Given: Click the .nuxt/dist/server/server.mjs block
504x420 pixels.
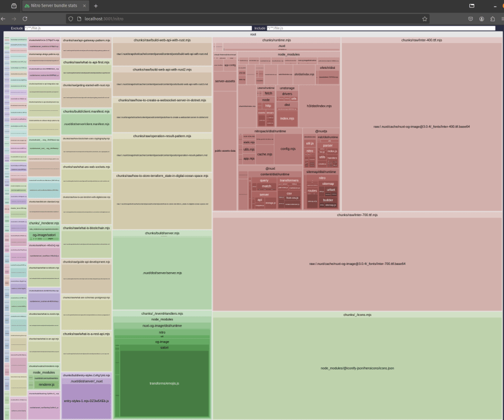Looking at the screenshot, I should coord(162,273).
